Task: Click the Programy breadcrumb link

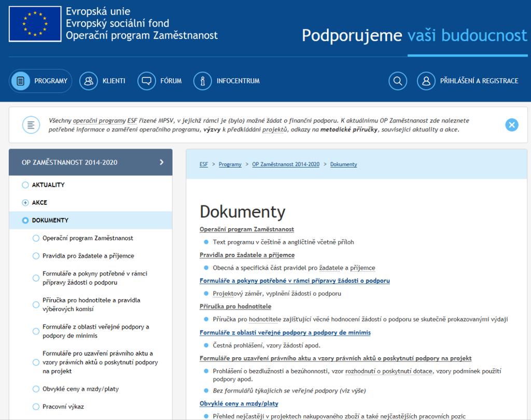Action: [230, 164]
